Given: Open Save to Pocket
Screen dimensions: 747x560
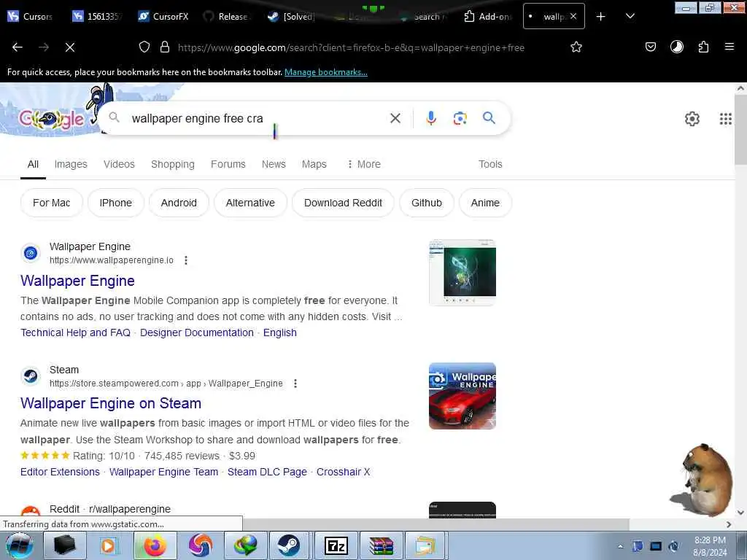Looking at the screenshot, I should coord(651,47).
